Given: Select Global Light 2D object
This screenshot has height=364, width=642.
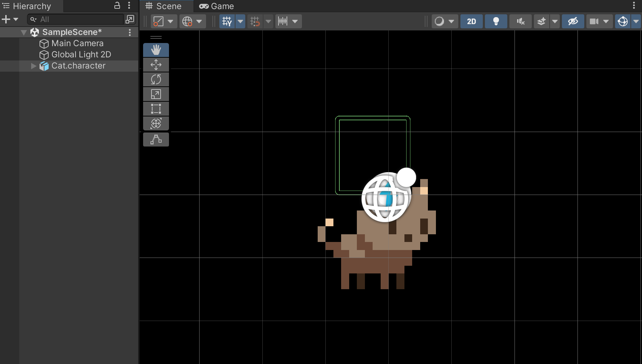Looking at the screenshot, I should point(81,55).
